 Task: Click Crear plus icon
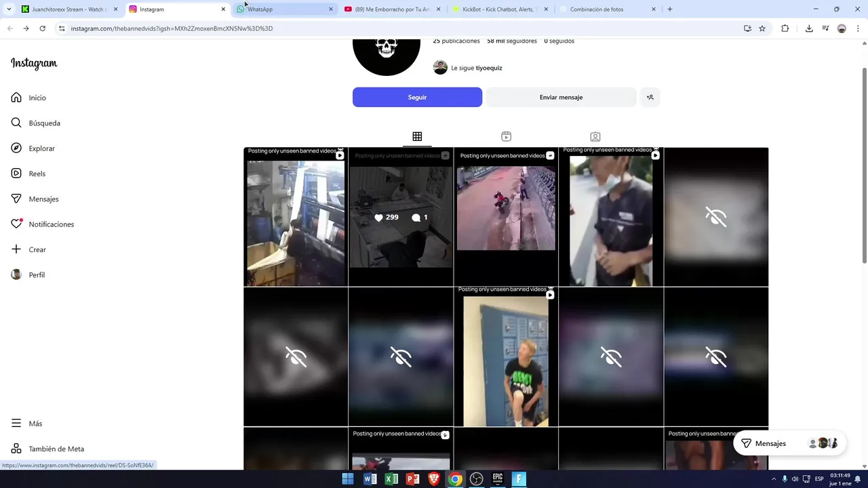(16, 249)
